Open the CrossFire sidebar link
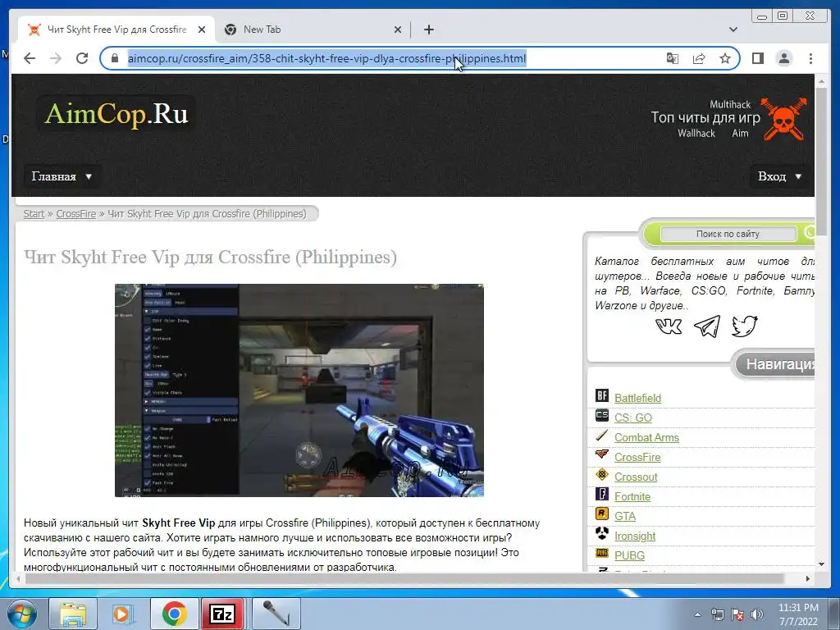This screenshot has width=840, height=630. pyautogui.click(x=637, y=458)
